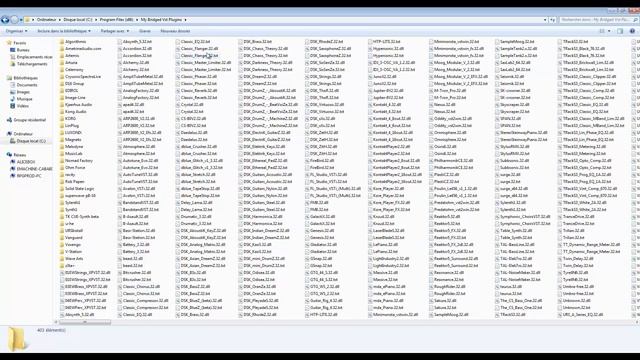Toggle the preview pane icon
The height and width of the screenshot is (360, 640).
click(620, 31)
